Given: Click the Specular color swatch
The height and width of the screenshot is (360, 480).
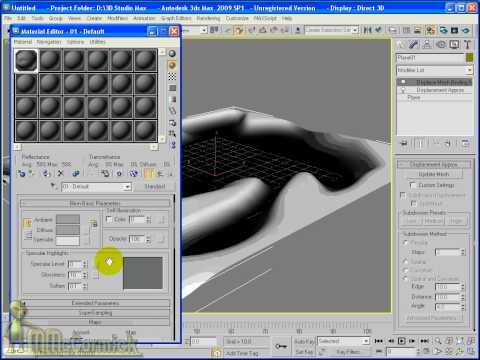Looking at the screenshot, I should 68,240.
